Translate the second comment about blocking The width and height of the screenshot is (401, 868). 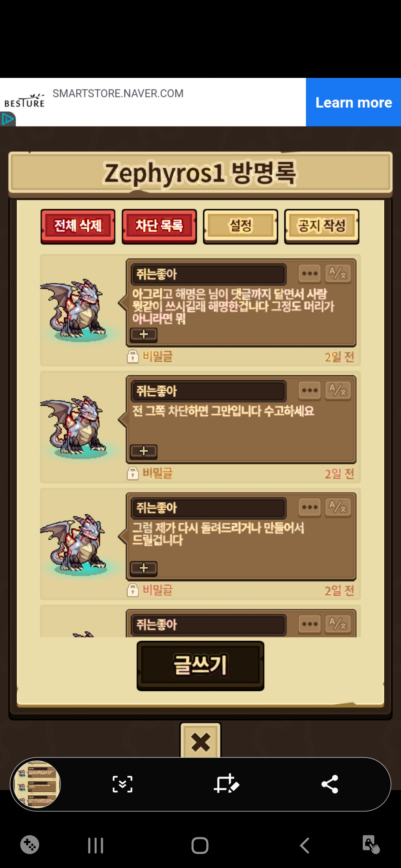338,390
